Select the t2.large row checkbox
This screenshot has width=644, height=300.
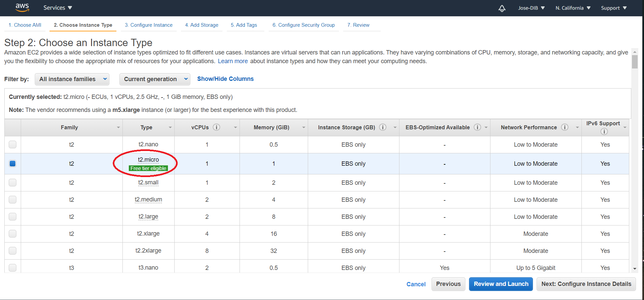pyautogui.click(x=13, y=217)
